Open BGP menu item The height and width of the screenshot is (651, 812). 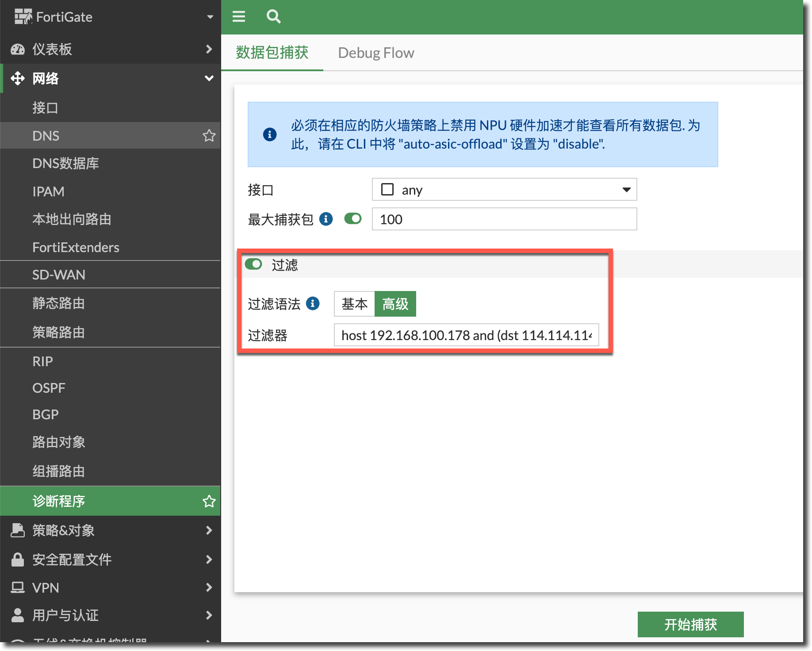pyautogui.click(x=111, y=414)
